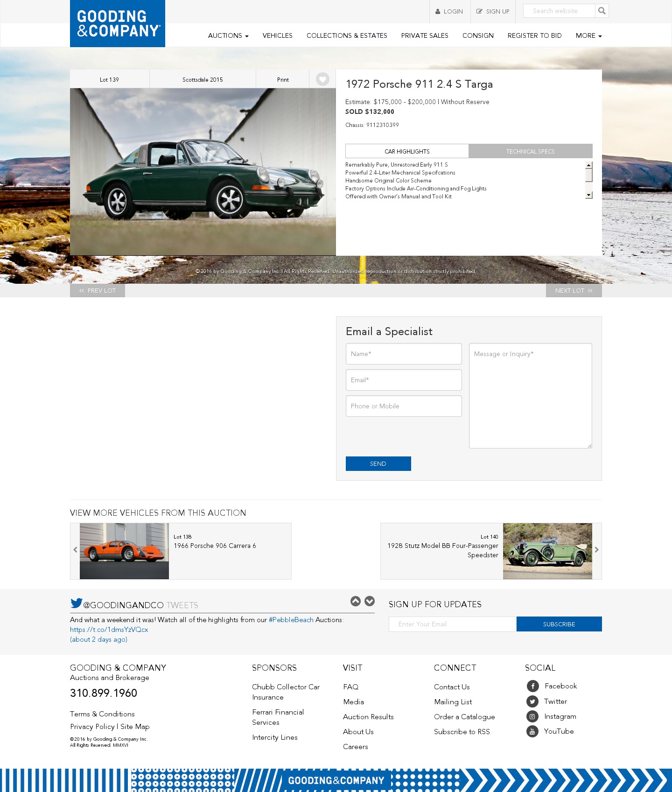Image resolution: width=672 pixels, height=792 pixels.
Task: Open the FAQ link
Action: pos(351,687)
